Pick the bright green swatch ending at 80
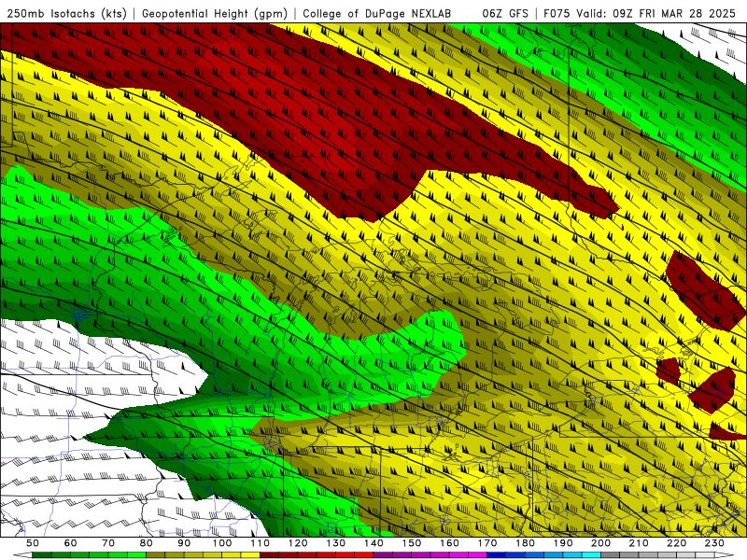 pyautogui.click(x=136, y=554)
